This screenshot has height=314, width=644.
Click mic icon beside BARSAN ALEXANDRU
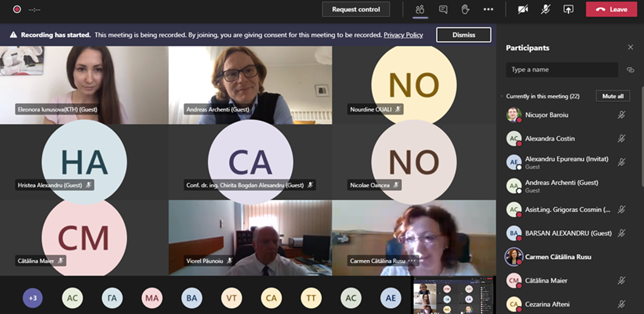click(621, 233)
